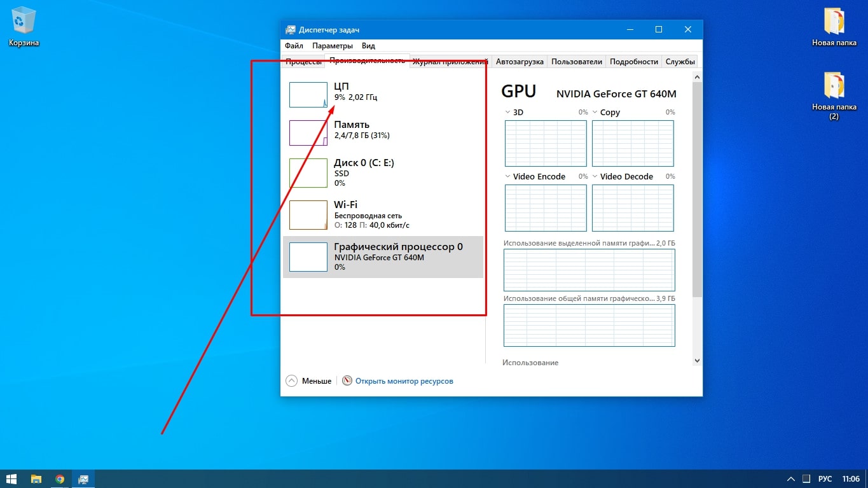The image size is (868, 488).
Task: Open Корзина on the desktop
Action: click(24, 25)
